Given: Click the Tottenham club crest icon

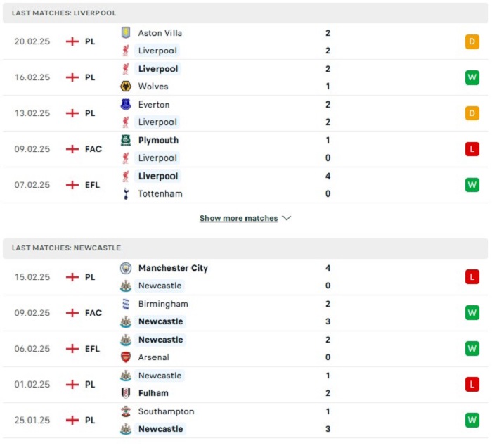Looking at the screenshot, I should tap(126, 193).
